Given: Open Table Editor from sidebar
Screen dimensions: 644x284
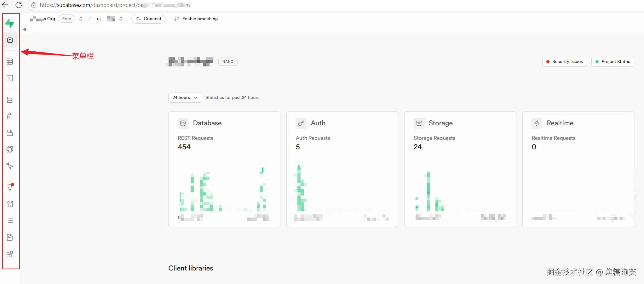Looking at the screenshot, I should click(x=10, y=62).
